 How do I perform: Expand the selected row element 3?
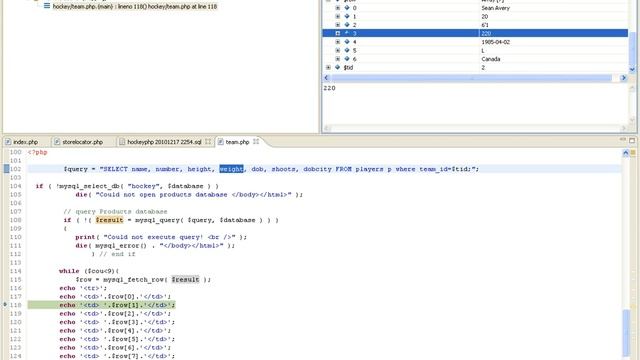(x=338, y=33)
